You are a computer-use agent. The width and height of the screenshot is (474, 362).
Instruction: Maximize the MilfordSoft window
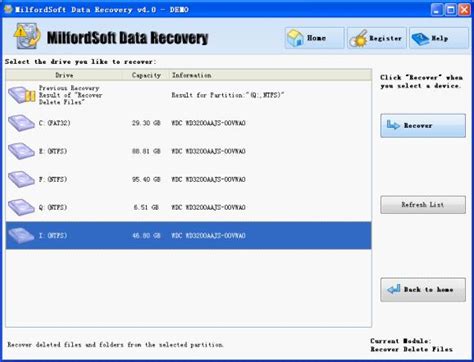(450, 9)
